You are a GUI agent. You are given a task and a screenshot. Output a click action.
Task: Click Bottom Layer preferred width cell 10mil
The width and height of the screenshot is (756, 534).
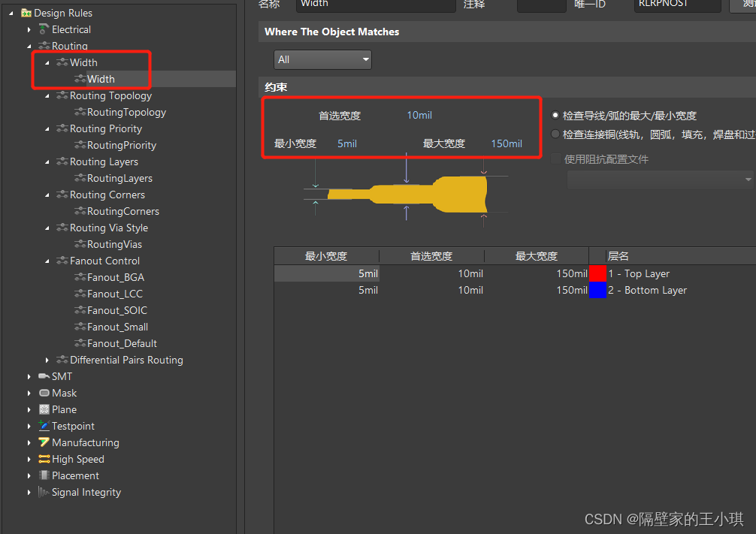coord(431,290)
